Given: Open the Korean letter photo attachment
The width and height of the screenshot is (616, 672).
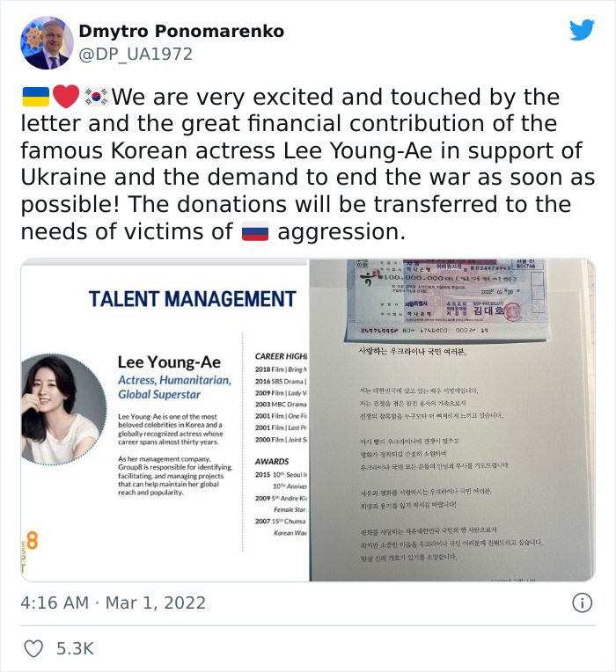Looking at the screenshot, I should (x=452, y=420).
